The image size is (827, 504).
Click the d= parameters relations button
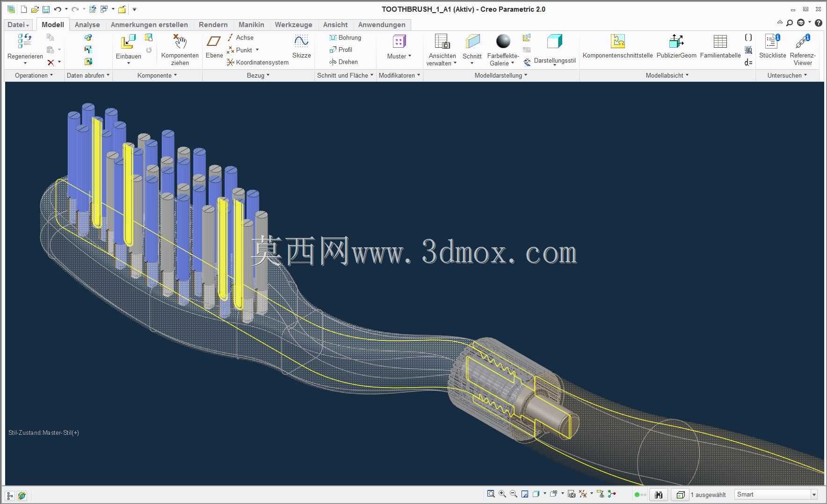pos(748,62)
